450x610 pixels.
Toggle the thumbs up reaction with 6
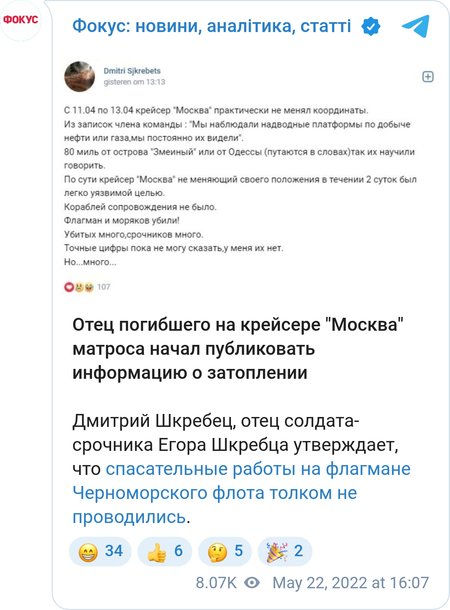point(165,551)
